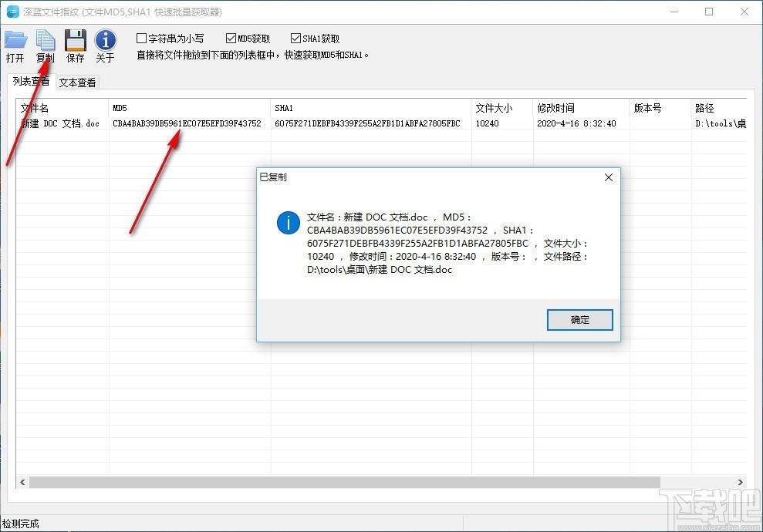Click the 已复制 dialog title
This screenshot has width=763, height=532.
[273, 177]
